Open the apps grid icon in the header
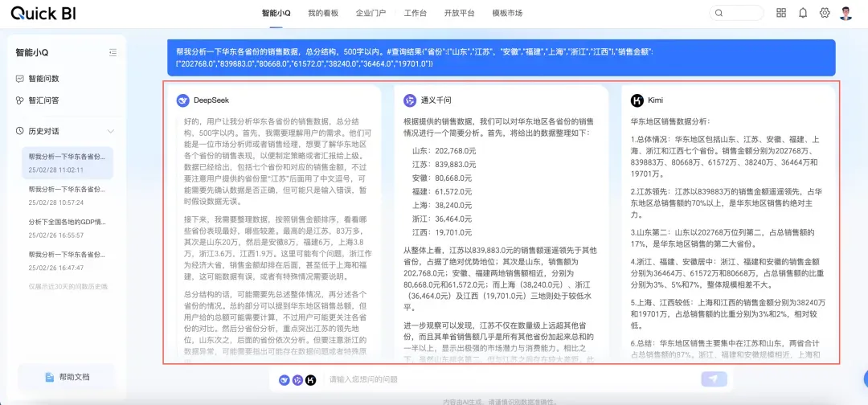The height and width of the screenshot is (405, 868). click(781, 13)
